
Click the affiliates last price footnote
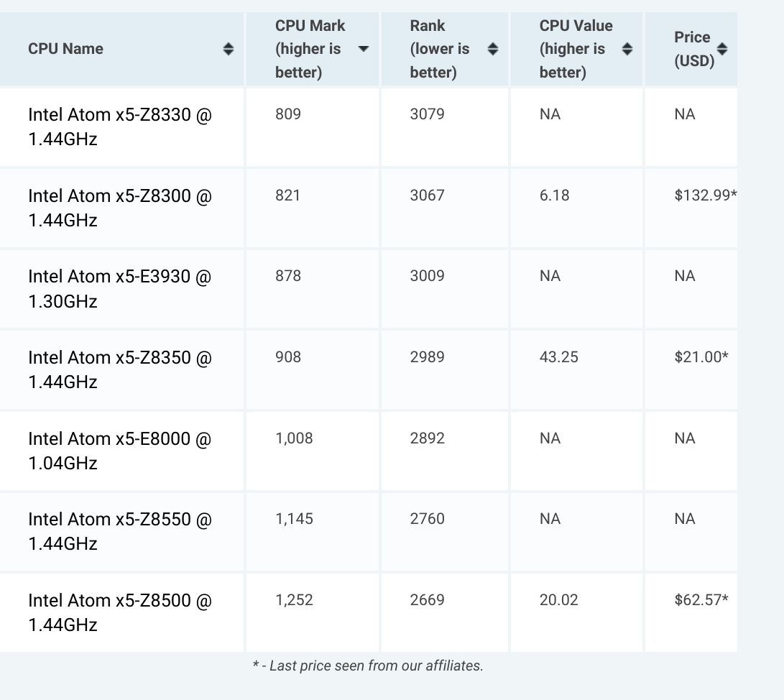368,666
